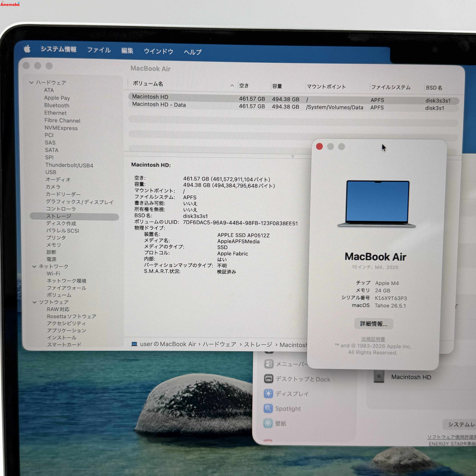
Task: Select RAW 対応 in the sidebar
Action: pos(58,309)
